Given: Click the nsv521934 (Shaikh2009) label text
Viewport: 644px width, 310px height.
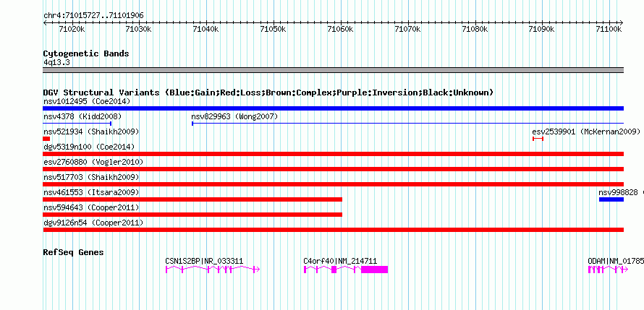Looking at the screenshot, I should [91, 132].
